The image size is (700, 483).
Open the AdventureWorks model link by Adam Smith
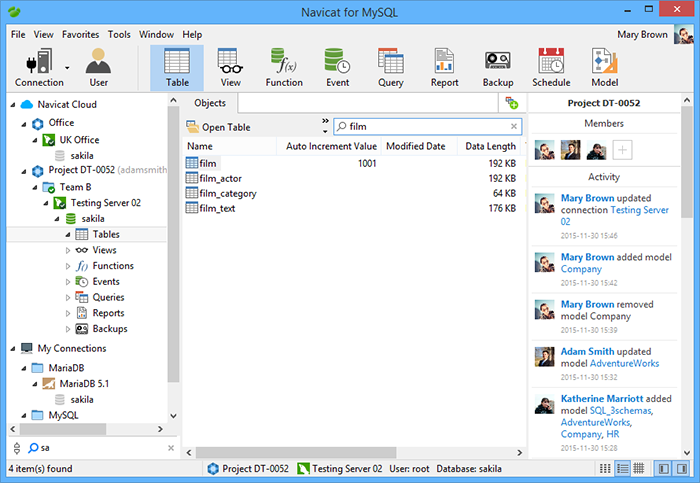pos(624,363)
